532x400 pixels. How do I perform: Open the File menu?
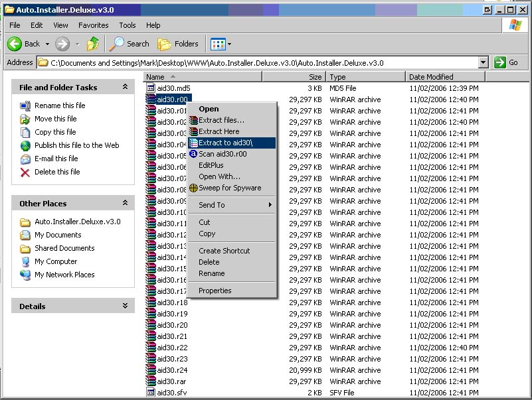point(15,25)
